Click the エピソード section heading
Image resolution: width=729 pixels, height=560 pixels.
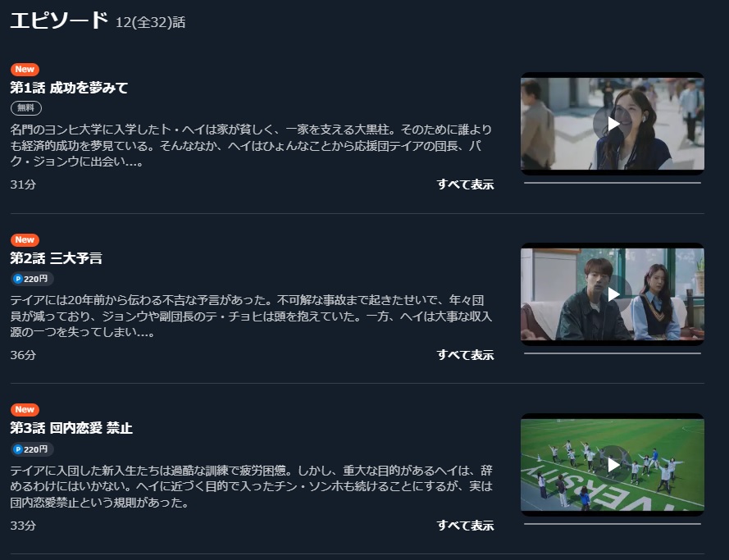pos(59,21)
